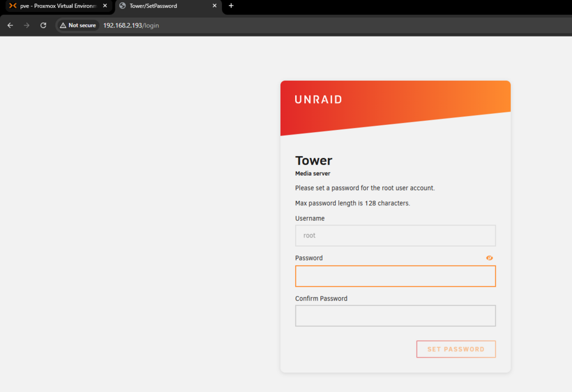This screenshot has height=392, width=572.
Task: Open a new browser tab
Action: (x=231, y=6)
